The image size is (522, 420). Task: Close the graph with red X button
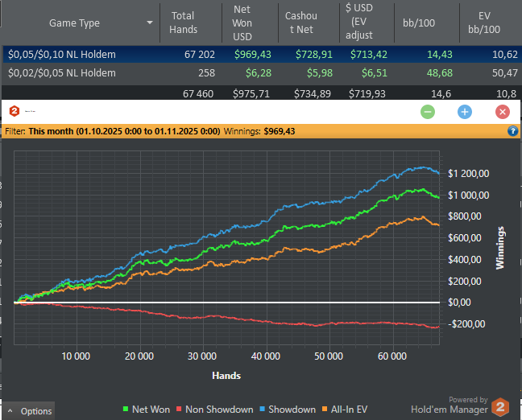503,112
